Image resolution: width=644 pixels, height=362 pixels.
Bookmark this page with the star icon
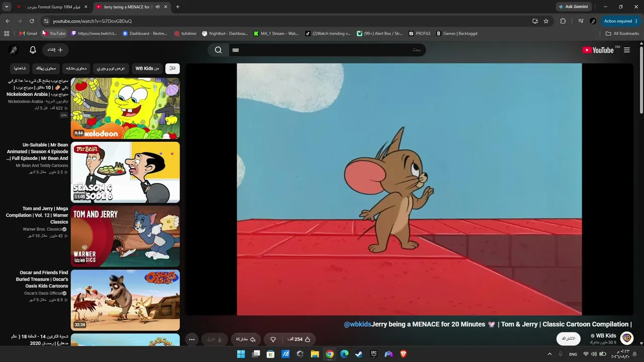click(546, 21)
